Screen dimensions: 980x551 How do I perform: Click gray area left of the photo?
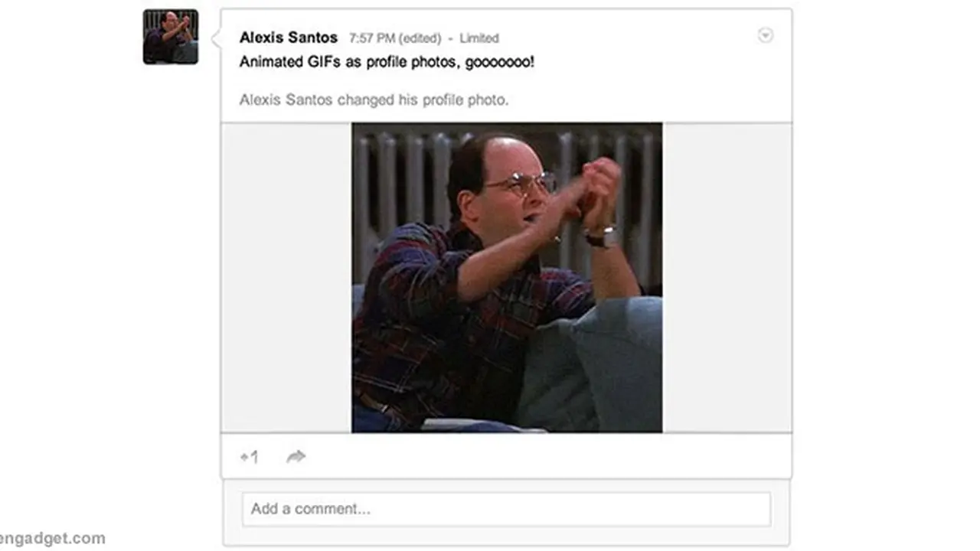click(x=286, y=278)
